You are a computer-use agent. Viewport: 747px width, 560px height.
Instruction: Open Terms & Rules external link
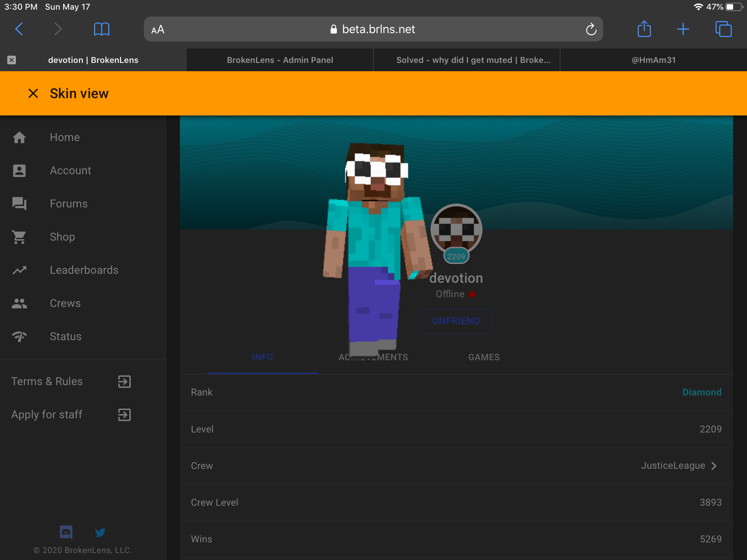coord(71,381)
